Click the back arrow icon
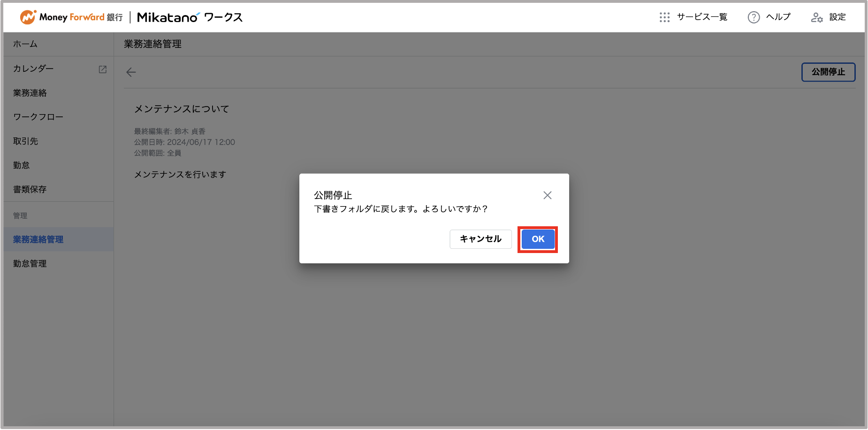The width and height of the screenshot is (868, 430). tap(131, 72)
